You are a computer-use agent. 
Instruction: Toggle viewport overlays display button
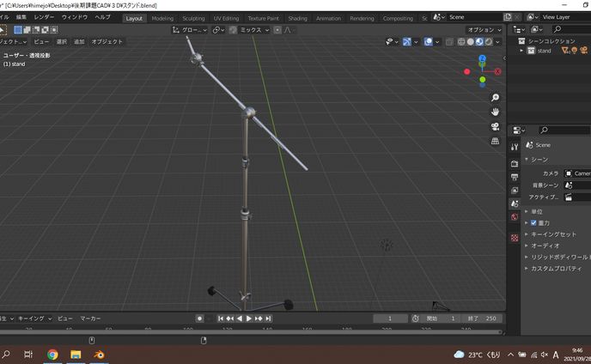point(428,42)
